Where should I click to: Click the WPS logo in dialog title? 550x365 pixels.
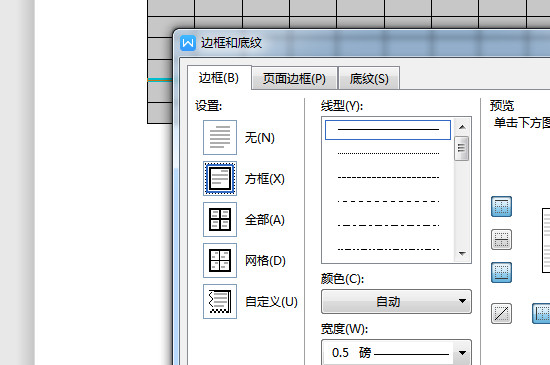coord(188,43)
